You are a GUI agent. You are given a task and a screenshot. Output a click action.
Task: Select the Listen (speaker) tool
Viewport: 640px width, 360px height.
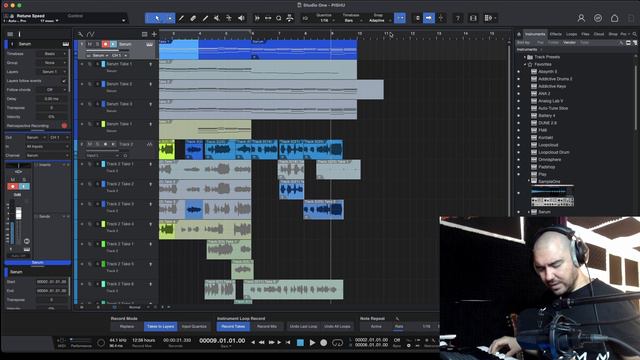tap(241, 18)
